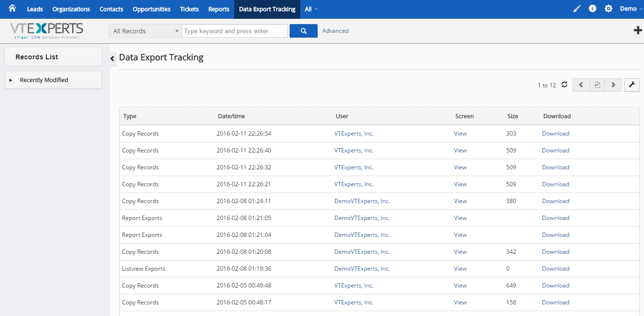Open the page jump icon
This screenshot has width=644, height=316.
tap(597, 85)
